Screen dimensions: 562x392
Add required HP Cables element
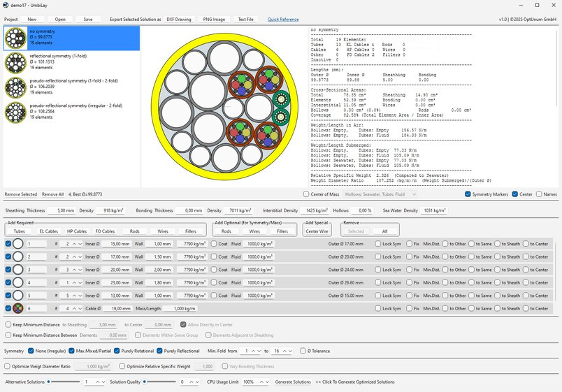coord(77,231)
